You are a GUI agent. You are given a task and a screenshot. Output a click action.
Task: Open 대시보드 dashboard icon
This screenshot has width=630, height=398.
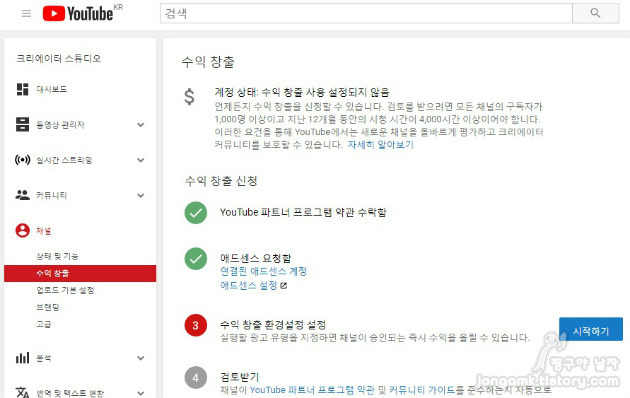coord(22,89)
